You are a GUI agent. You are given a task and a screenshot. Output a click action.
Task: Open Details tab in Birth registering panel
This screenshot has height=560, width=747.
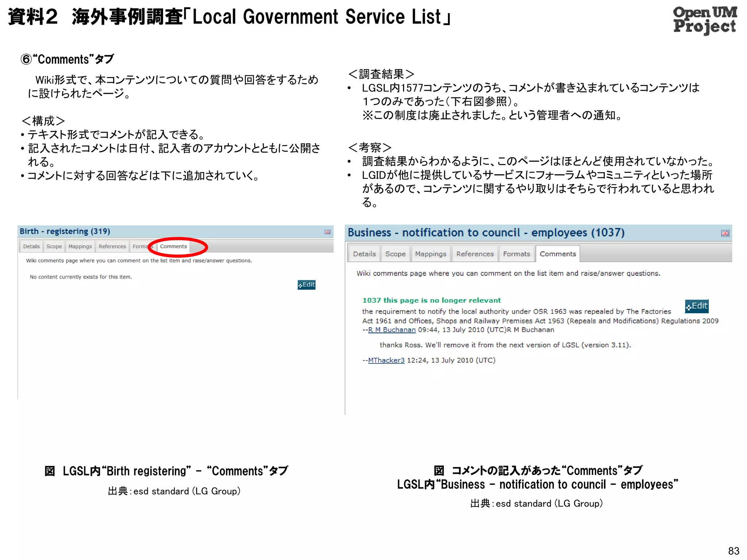pos(31,246)
